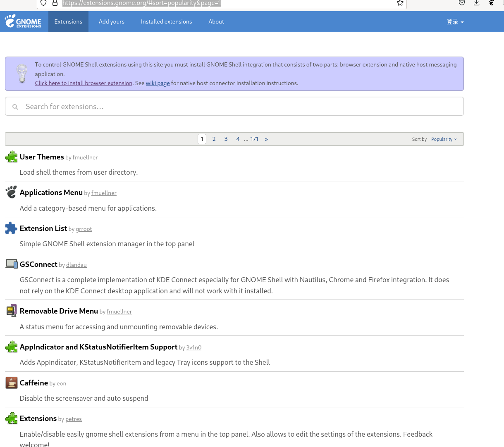Go to page 3
The height and width of the screenshot is (447, 504).
[x=226, y=139]
